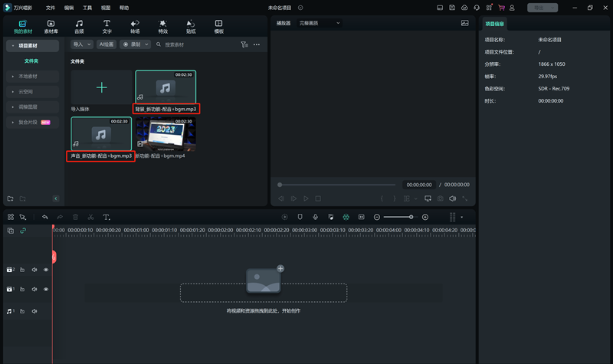
Task: Open the 文件 menu
Action: point(51,8)
